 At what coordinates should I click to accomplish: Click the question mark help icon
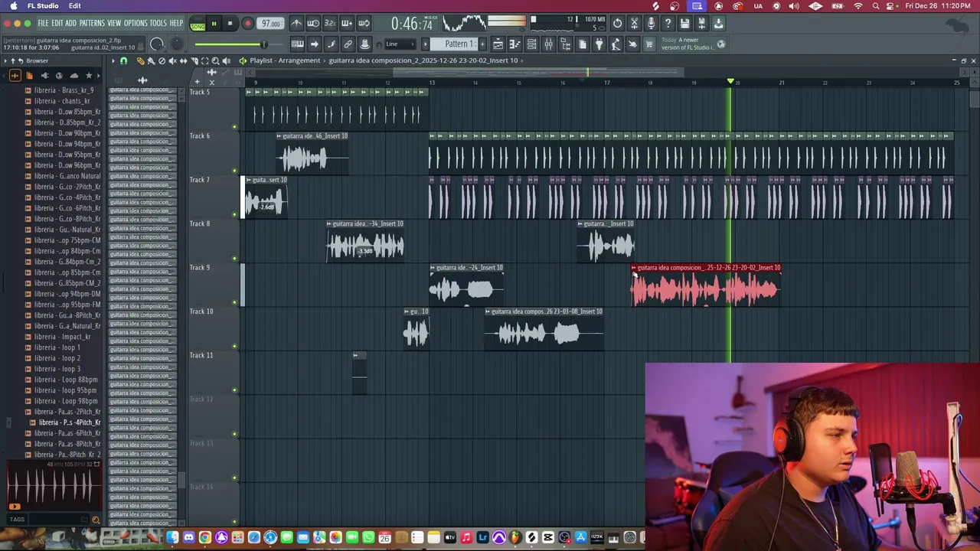668,23
